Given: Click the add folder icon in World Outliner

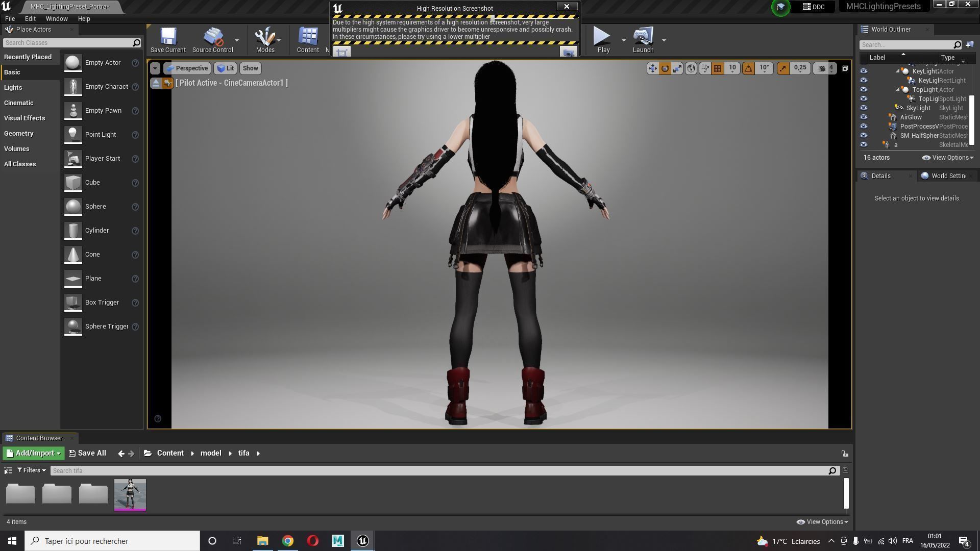Looking at the screenshot, I should tap(970, 45).
